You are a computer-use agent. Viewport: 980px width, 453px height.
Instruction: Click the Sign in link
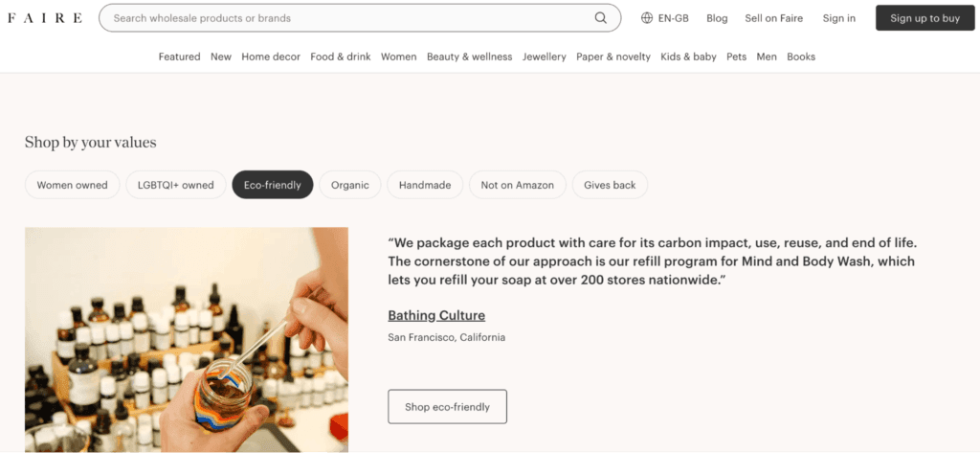tap(838, 18)
